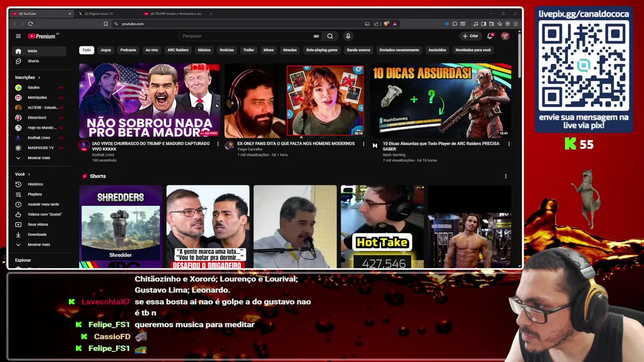Select the Tudo filter chip
The image size is (644, 362).
87,50
